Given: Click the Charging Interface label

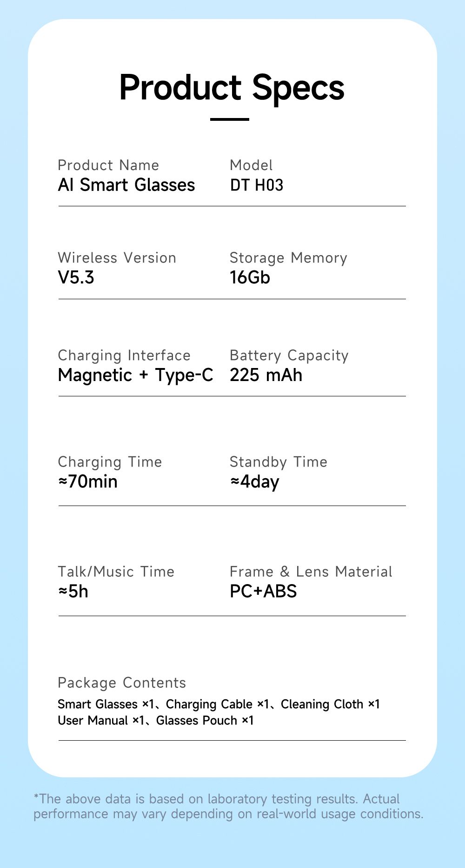Looking at the screenshot, I should [124, 355].
